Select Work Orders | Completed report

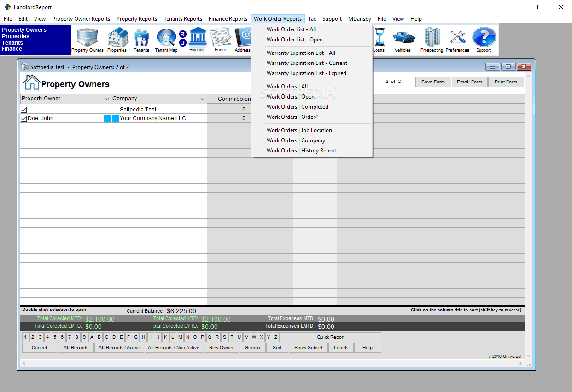tap(298, 107)
